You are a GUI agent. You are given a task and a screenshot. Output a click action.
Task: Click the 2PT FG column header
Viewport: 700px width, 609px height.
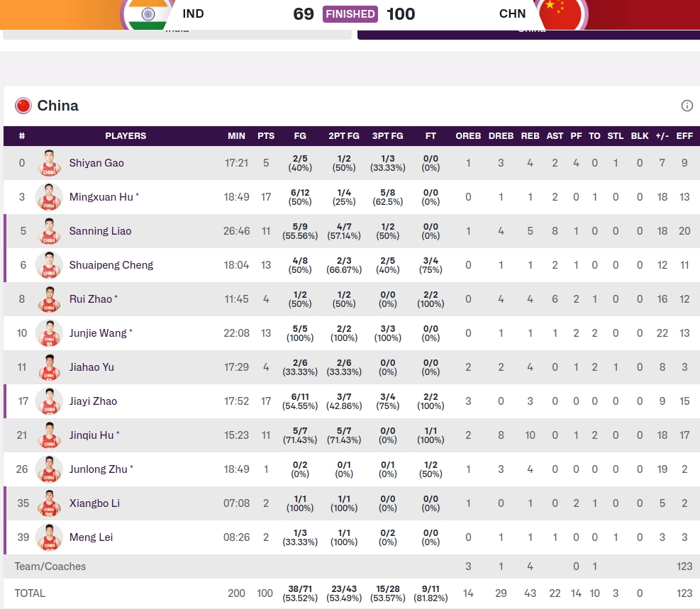[344, 136]
